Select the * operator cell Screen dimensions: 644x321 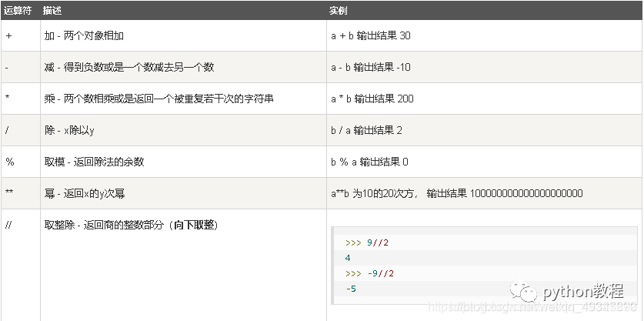pyautogui.click(x=20, y=99)
